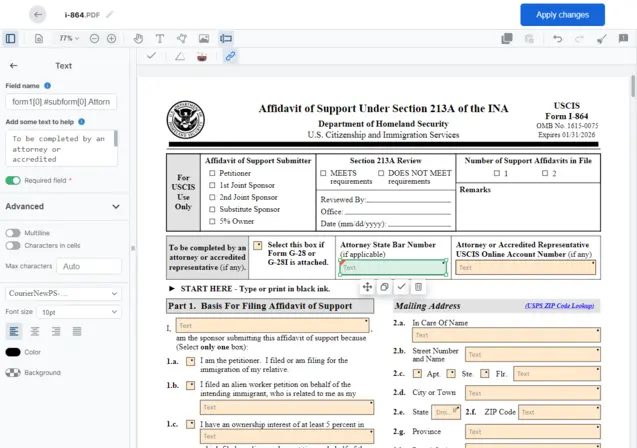The width and height of the screenshot is (637, 448).
Task: Zoom in with the plus icon
Action: 111,39
